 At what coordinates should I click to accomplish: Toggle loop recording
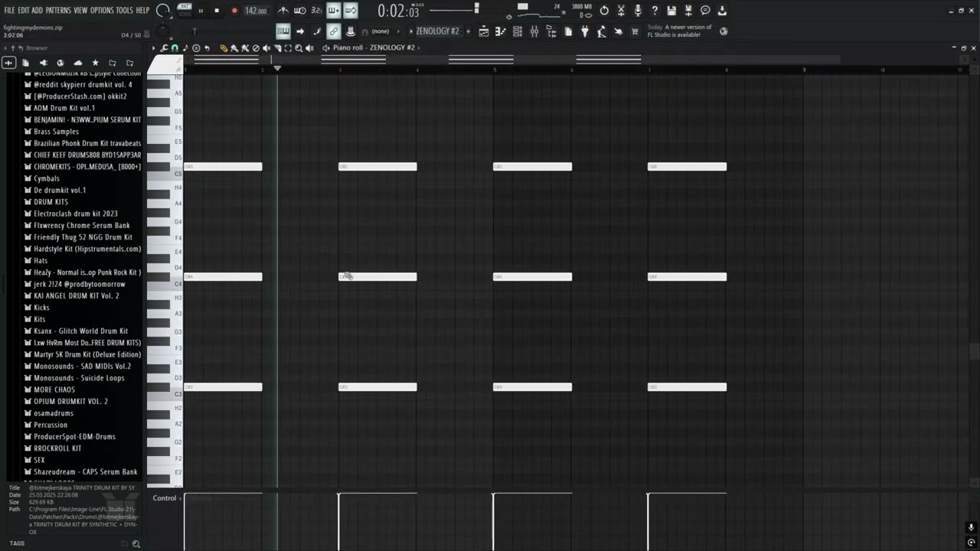[x=351, y=11]
